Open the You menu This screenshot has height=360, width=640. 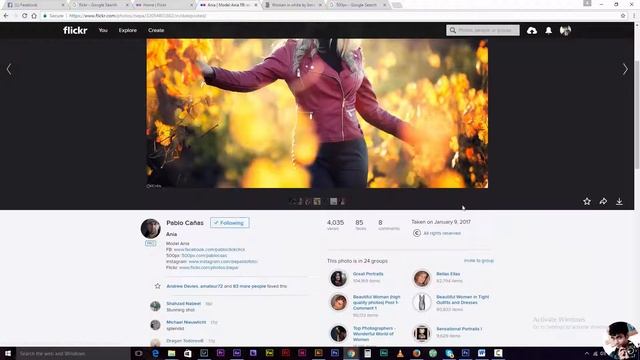103,30
